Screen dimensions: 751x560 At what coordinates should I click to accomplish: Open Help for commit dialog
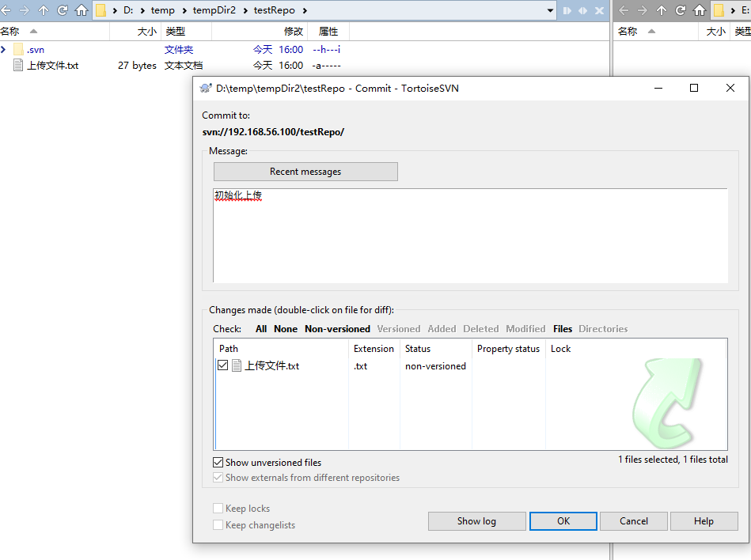pyautogui.click(x=704, y=521)
